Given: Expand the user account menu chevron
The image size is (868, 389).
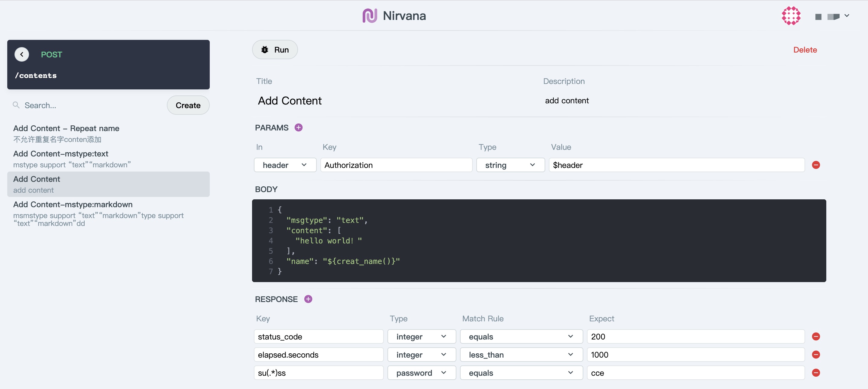Looking at the screenshot, I should 847,16.
